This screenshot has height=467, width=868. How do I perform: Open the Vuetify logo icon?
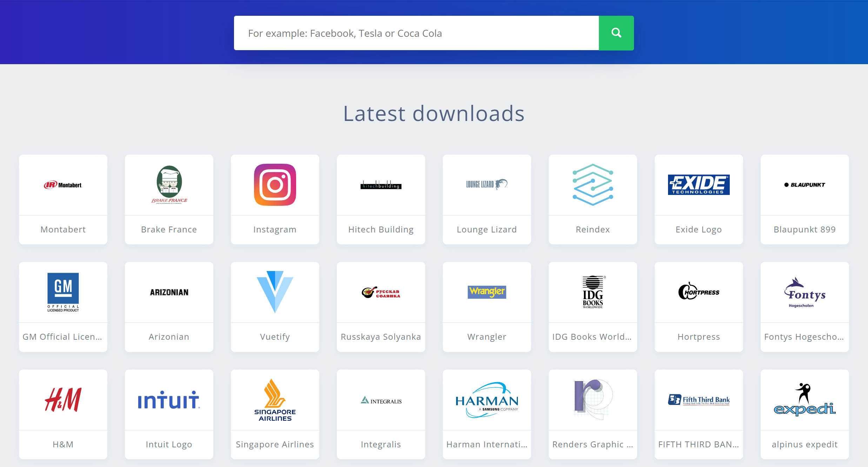pos(275,292)
